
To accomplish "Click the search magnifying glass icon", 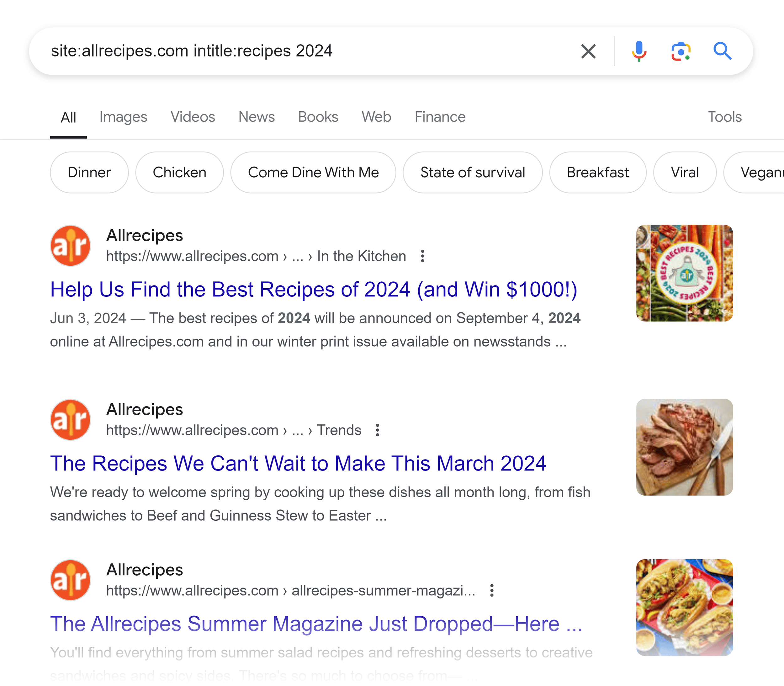I will (x=723, y=51).
